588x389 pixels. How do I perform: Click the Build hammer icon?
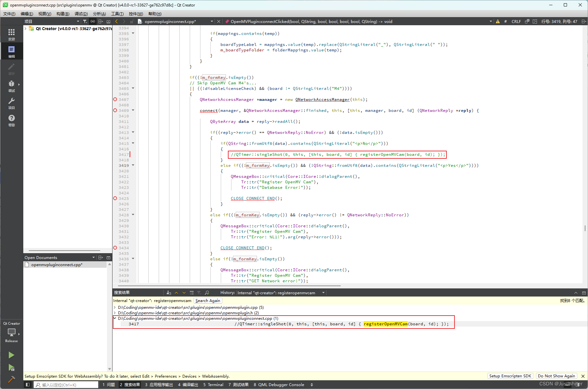(12, 379)
